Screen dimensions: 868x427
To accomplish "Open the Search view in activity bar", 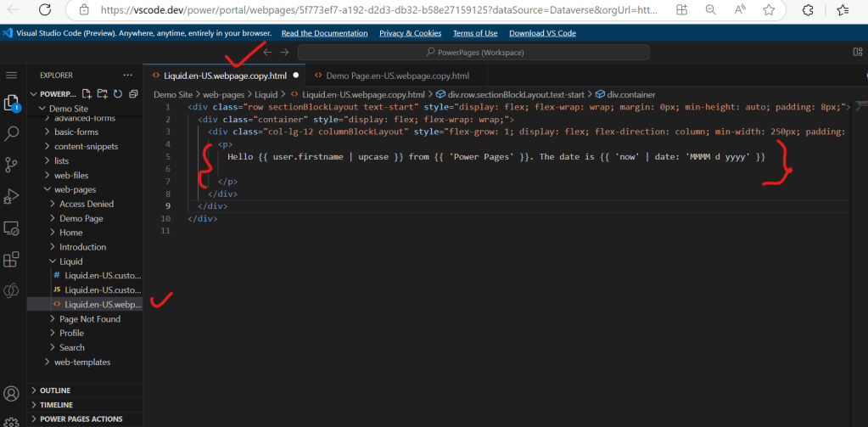I will (12, 133).
